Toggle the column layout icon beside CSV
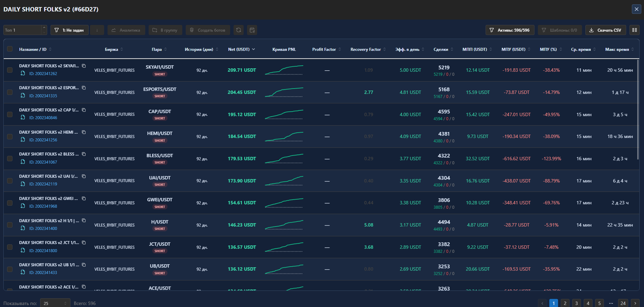The width and height of the screenshot is (644, 307). coord(635,30)
